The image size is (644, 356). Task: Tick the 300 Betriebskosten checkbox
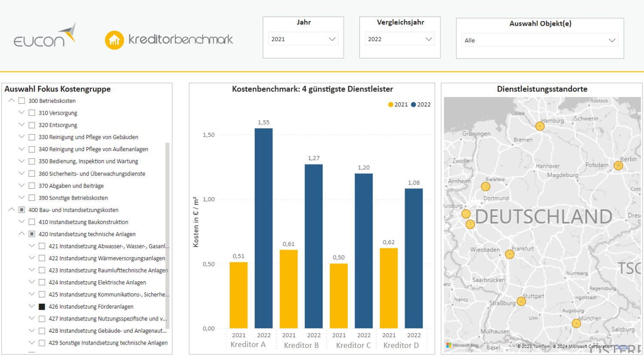point(21,101)
